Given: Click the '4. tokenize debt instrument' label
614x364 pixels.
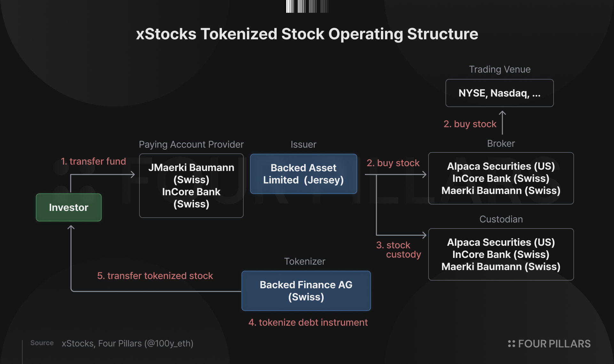Looking at the screenshot, I should (308, 322).
